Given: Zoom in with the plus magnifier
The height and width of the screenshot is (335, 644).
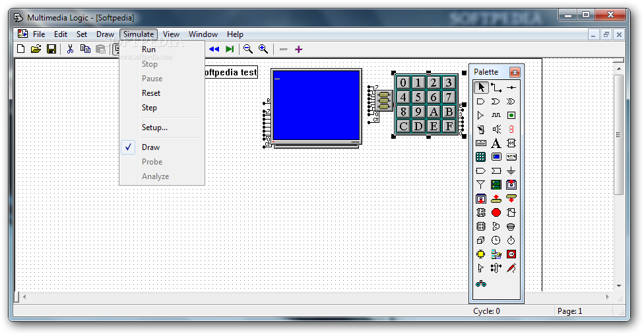Looking at the screenshot, I should pos(263,50).
